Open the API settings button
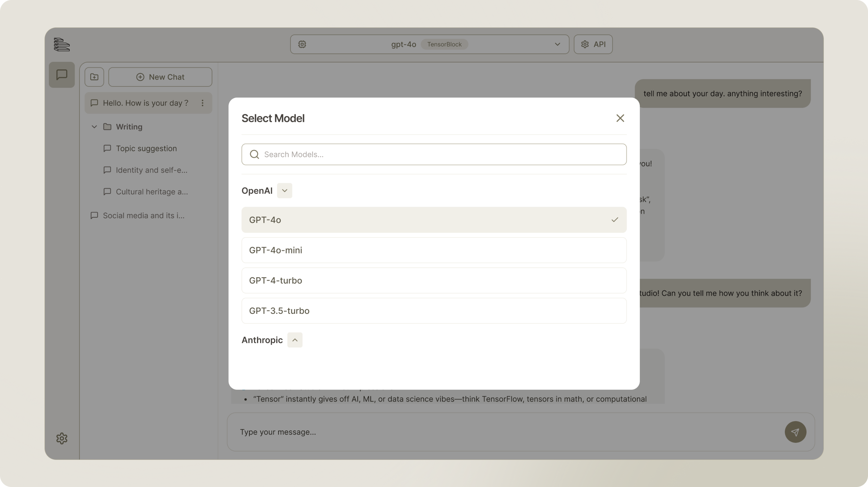The width and height of the screenshot is (868, 487). 593,44
